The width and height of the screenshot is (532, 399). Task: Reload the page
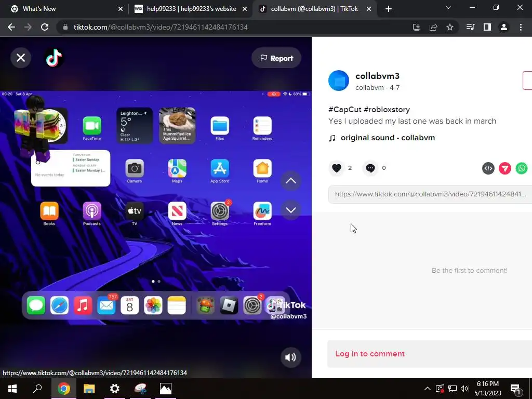pyautogui.click(x=45, y=27)
